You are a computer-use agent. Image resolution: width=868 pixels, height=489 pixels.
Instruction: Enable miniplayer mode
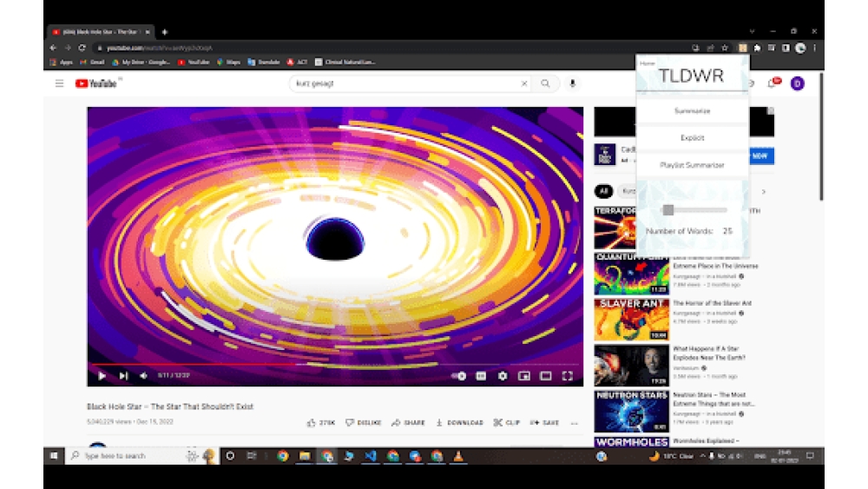point(523,375)
